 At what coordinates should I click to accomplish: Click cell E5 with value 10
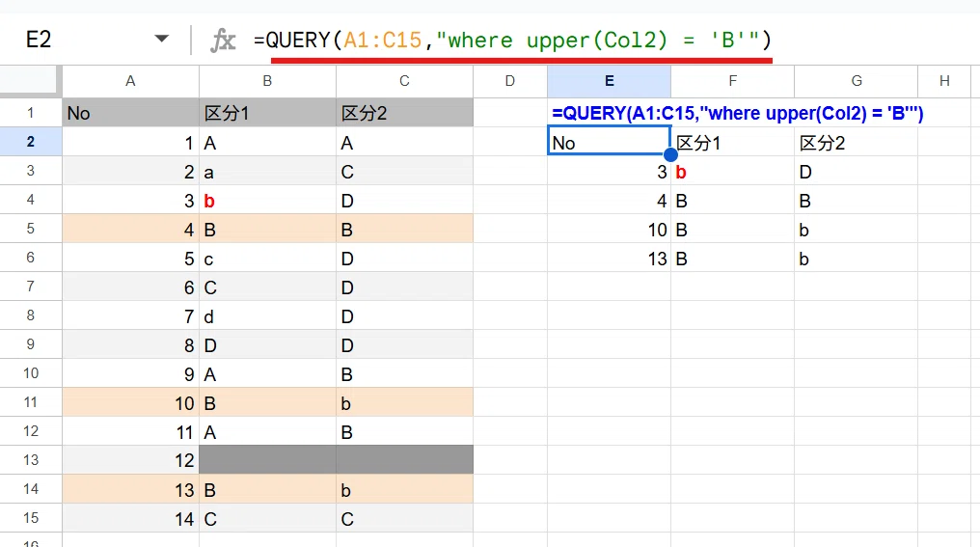point(609,229)
